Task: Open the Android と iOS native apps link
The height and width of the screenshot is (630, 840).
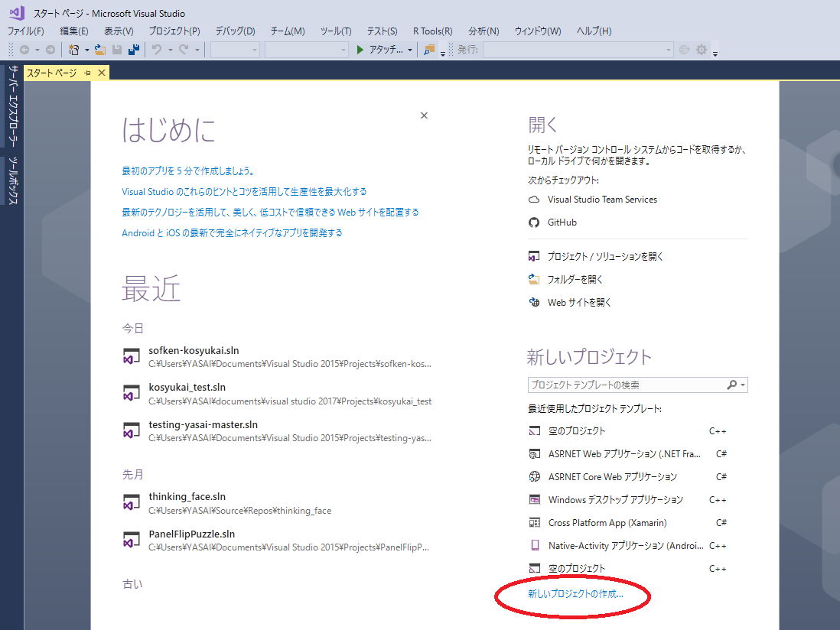Action: [232, 233]
